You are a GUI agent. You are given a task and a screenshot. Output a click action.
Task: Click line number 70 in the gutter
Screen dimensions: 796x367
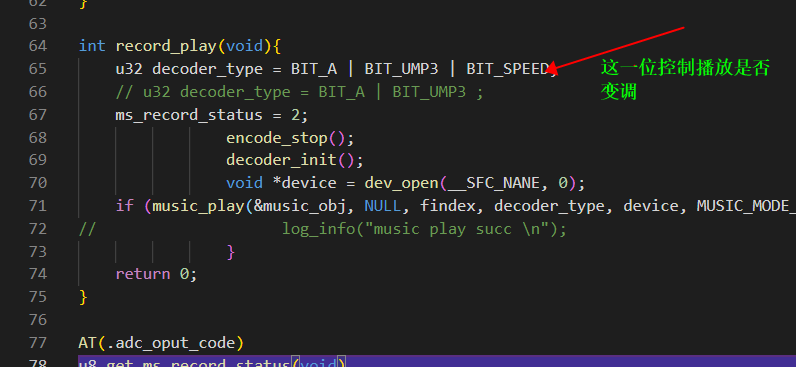click(x=38, y=183)
